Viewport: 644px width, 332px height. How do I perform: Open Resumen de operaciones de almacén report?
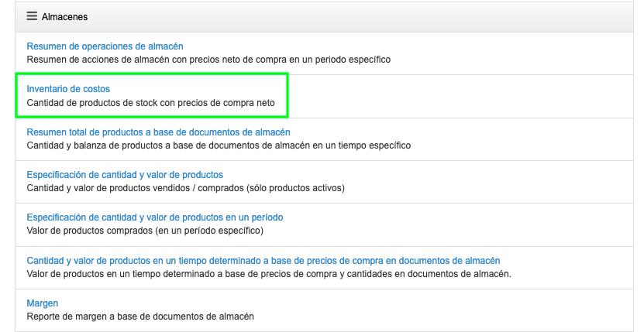coord(105,46)
